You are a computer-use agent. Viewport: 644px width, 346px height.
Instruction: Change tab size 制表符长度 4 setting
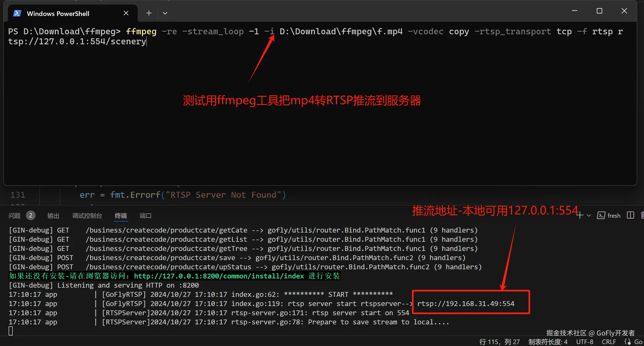click(548, 342)
